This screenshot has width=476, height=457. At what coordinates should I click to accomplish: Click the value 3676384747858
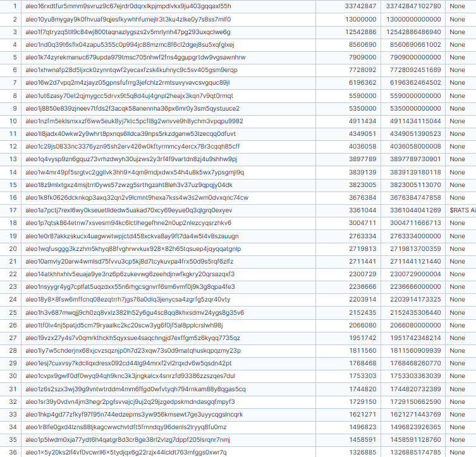pyautogui.click(x=415, y=198)
